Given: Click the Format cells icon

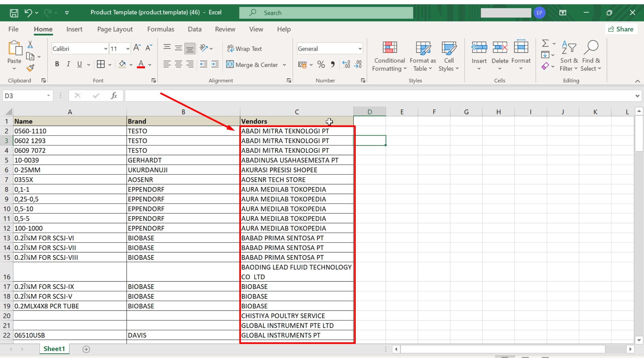Looking at the screenshot, I should [x=521, y=47].
